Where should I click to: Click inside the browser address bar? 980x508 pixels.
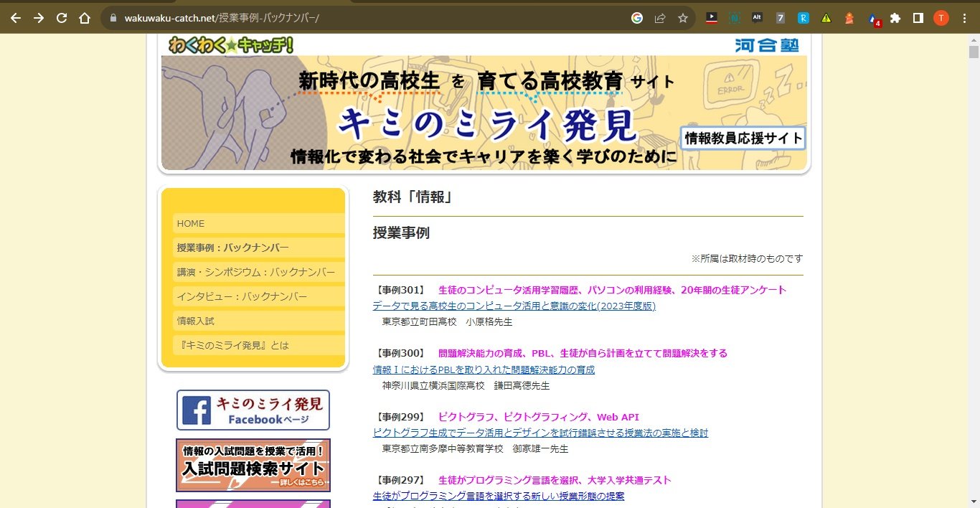pyautogui.click(x=287, y=17)
